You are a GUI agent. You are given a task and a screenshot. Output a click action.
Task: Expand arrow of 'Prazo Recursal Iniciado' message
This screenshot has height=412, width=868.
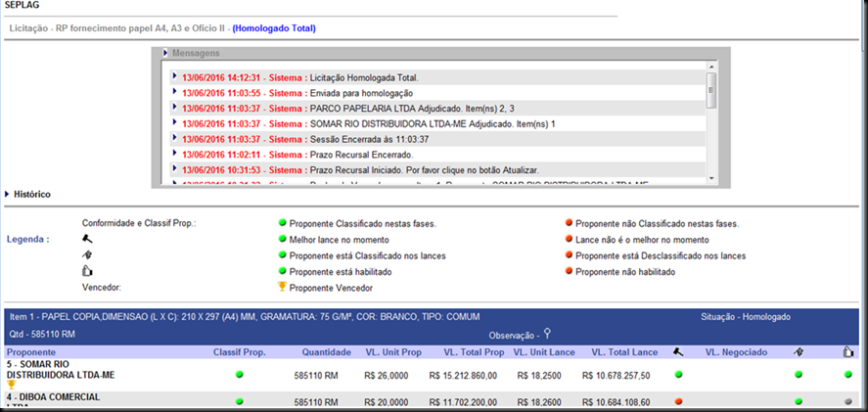(x=174, y=168)
